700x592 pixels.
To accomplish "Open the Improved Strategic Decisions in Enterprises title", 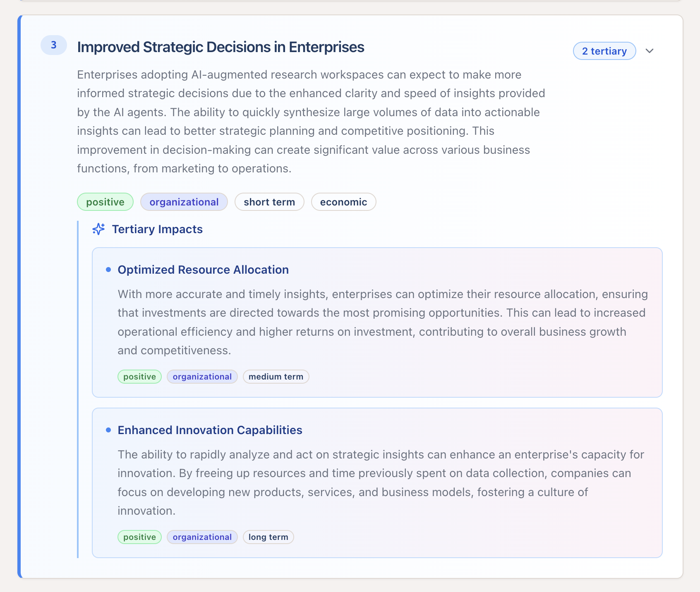I will (x=221, y=47).
